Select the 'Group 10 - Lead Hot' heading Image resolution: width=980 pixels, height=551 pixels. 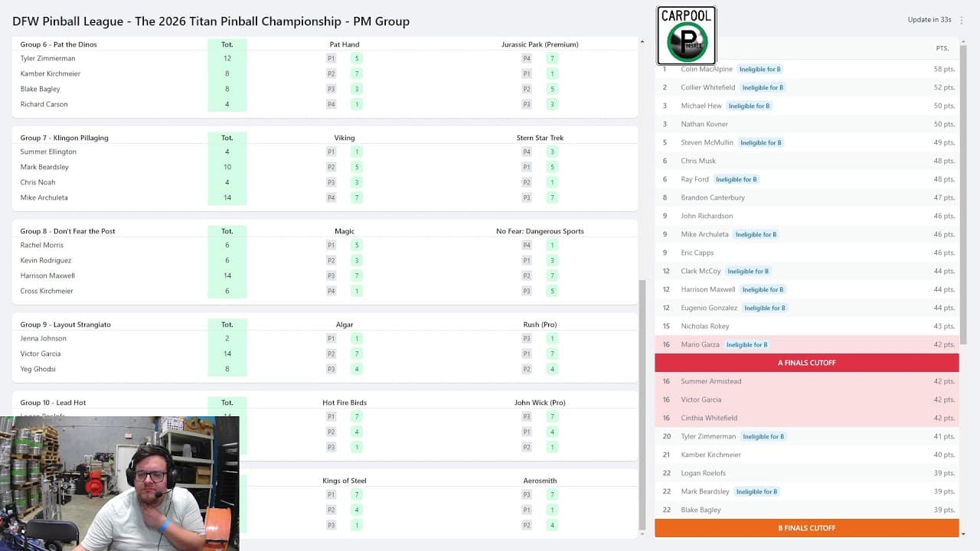click(x=54, y=403)
